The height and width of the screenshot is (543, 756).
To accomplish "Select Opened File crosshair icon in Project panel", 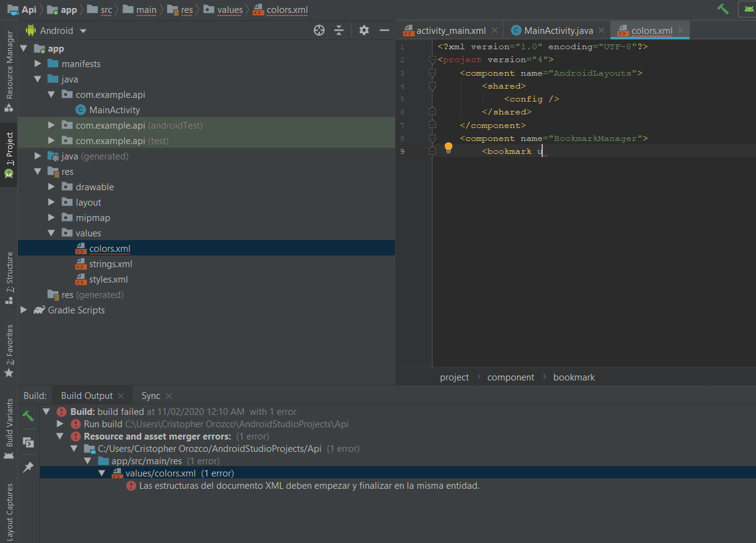I will point(319,30).
